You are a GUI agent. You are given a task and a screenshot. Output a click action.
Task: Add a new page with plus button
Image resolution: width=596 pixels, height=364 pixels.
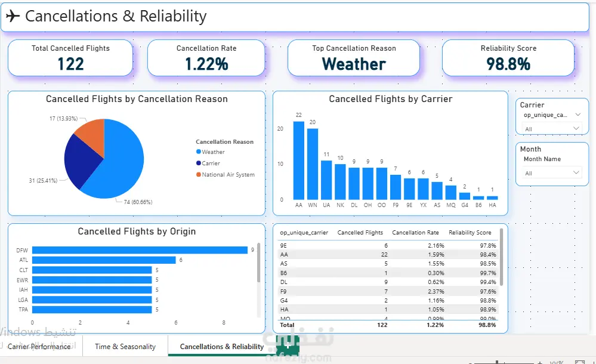[288, 346]
